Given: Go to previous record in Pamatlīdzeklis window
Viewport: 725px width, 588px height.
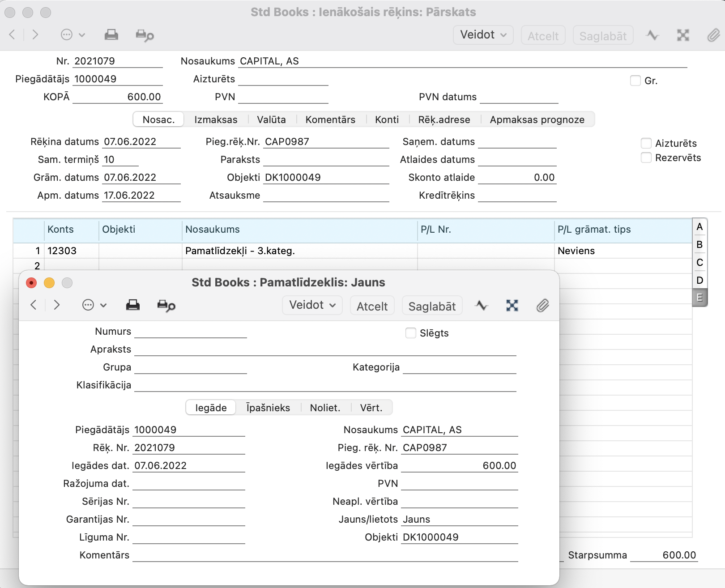Looking at the screenshot, I should [x=34, y=305].
